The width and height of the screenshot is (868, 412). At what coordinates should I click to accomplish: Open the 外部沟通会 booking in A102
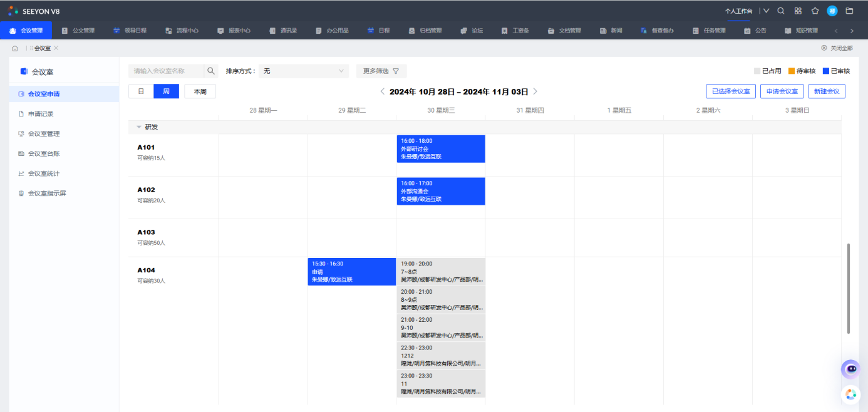point(441,191)
